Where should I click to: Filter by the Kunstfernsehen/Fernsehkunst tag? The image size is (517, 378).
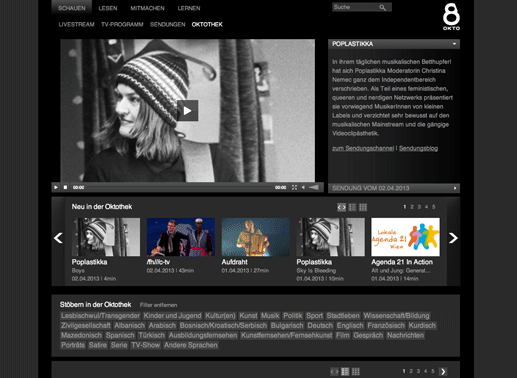(287, 335)
